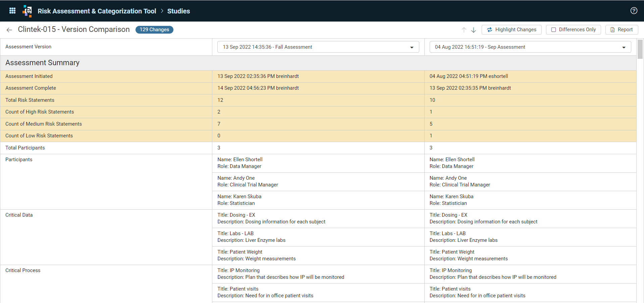Click the 129 Changes badge
Viewport: 644px width, 303px height.
pos(154,30)
